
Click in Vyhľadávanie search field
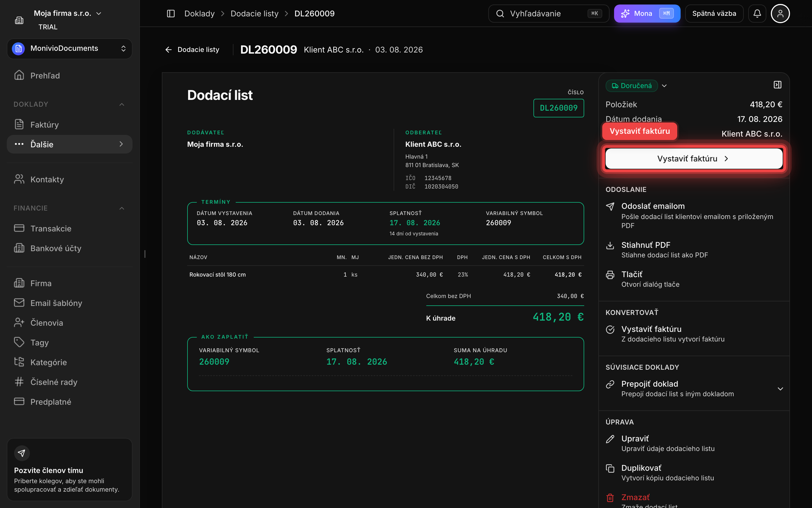click(548, 14)
